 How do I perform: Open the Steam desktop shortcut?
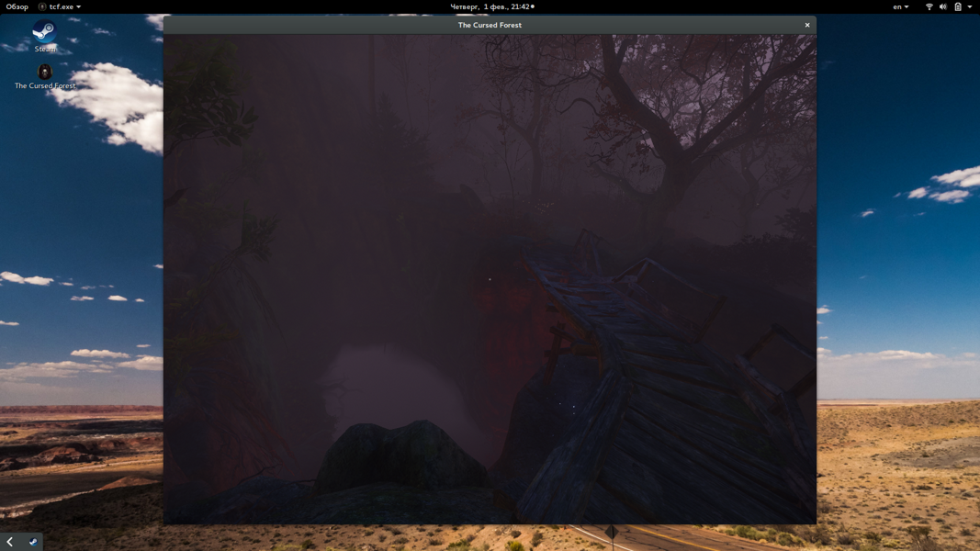click(44, 36)
